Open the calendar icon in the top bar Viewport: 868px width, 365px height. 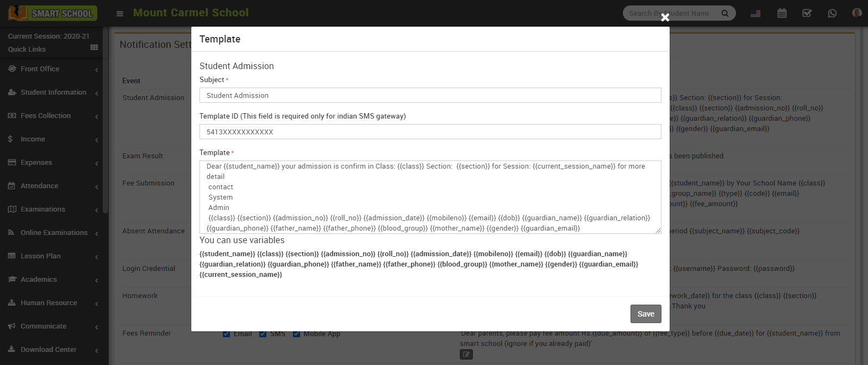[782, 13]
